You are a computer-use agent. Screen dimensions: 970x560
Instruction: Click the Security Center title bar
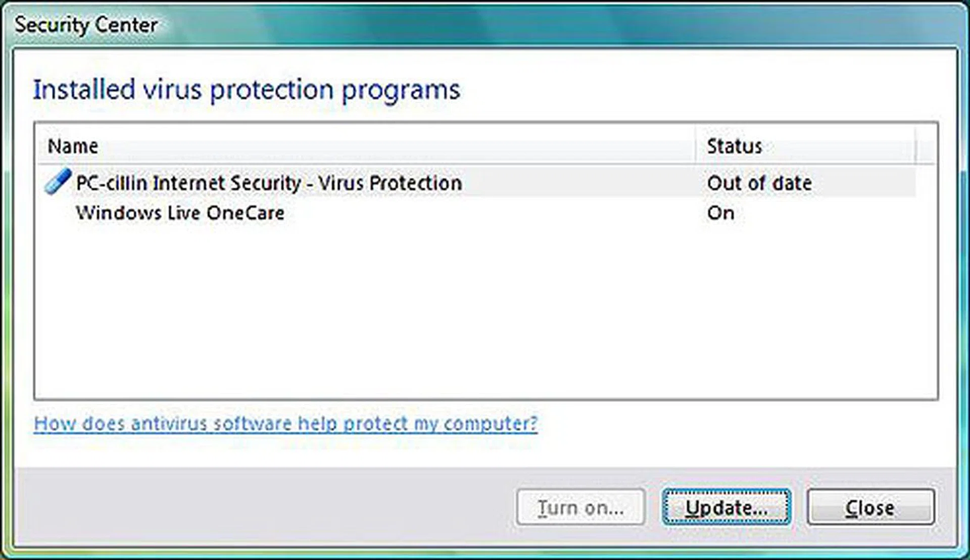[x=85, y=23]
